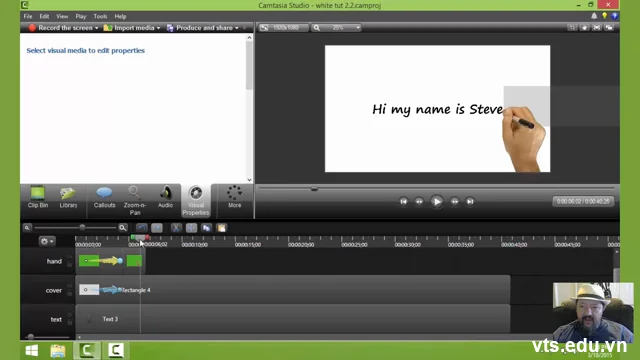Viewport: 640px width, 360px height.
Task: Detach the preview window
Action: (x=609, y=28)
